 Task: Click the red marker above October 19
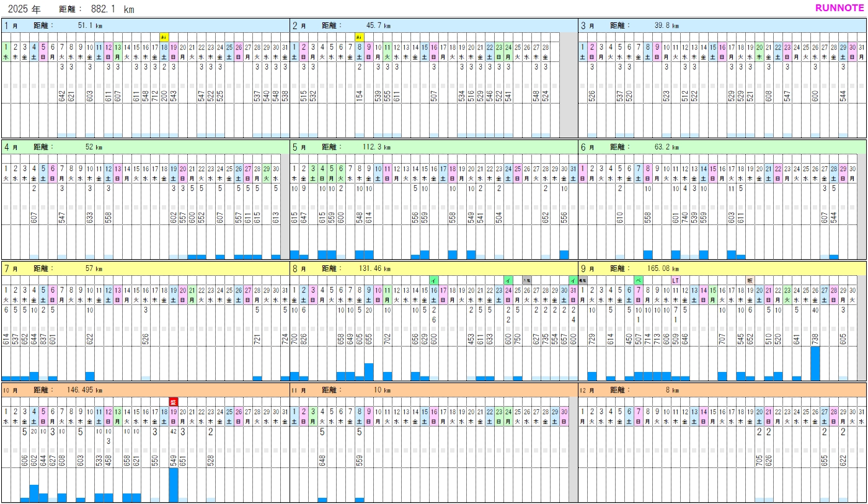point(174,402)
